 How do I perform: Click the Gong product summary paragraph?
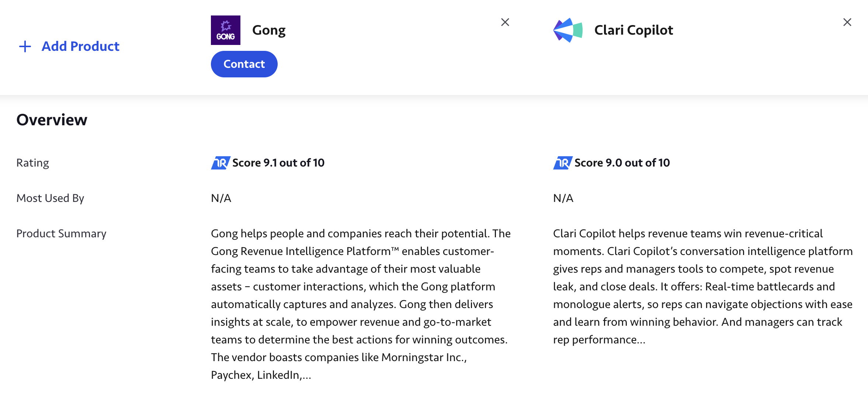[x=361, y=304]
